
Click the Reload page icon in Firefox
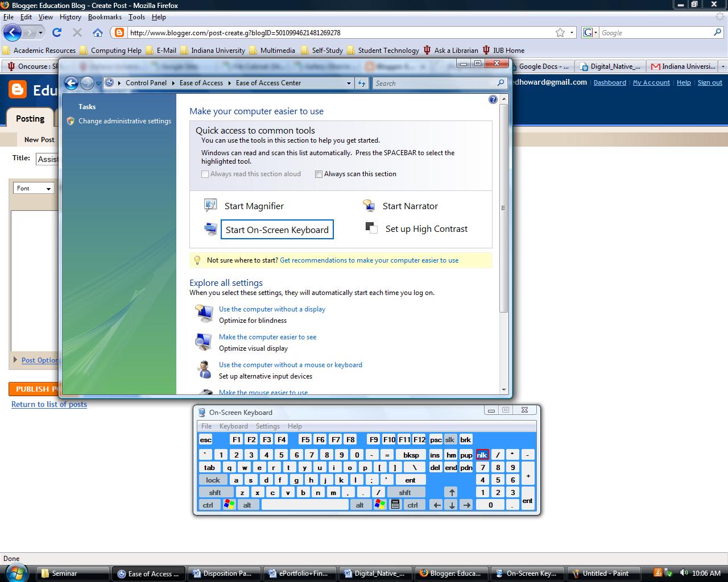pyautogui.click(x=56, y=32)
